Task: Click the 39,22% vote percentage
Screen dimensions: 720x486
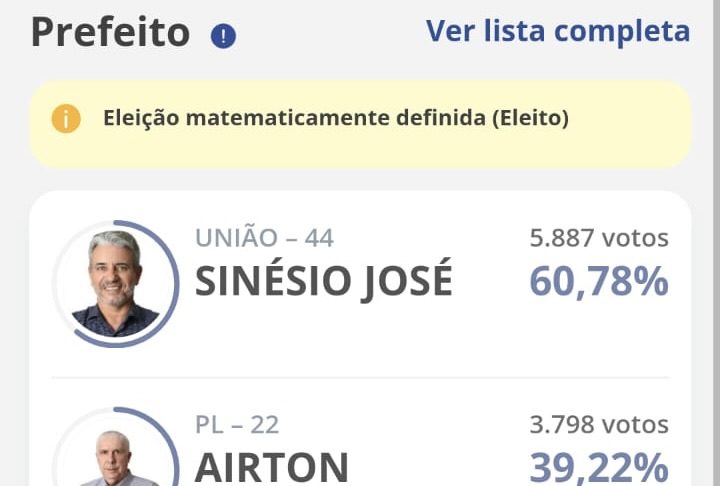Action: click(598, 467)
